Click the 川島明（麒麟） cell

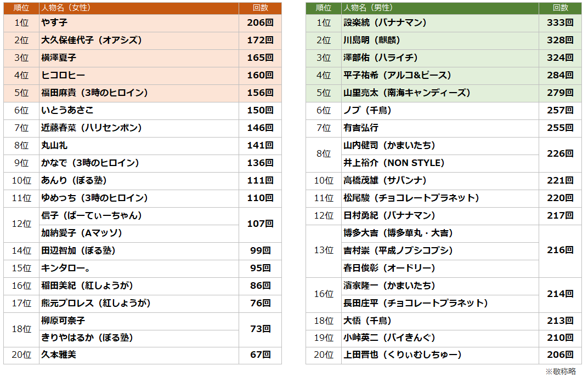439,40
